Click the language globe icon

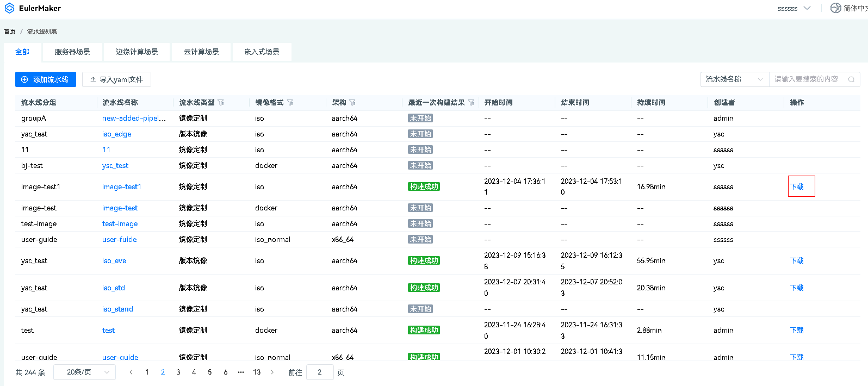(835, 8)
